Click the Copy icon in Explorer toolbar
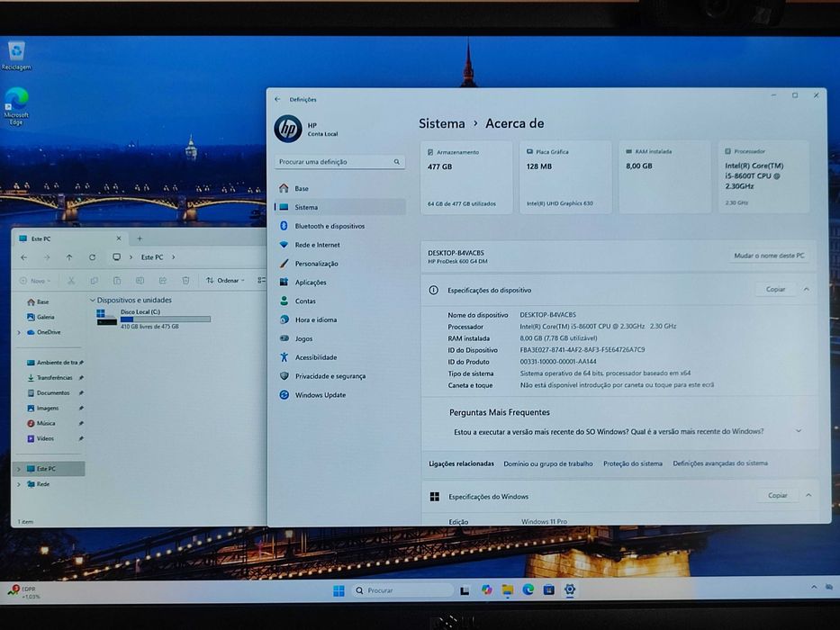 [x=94, y=280]
